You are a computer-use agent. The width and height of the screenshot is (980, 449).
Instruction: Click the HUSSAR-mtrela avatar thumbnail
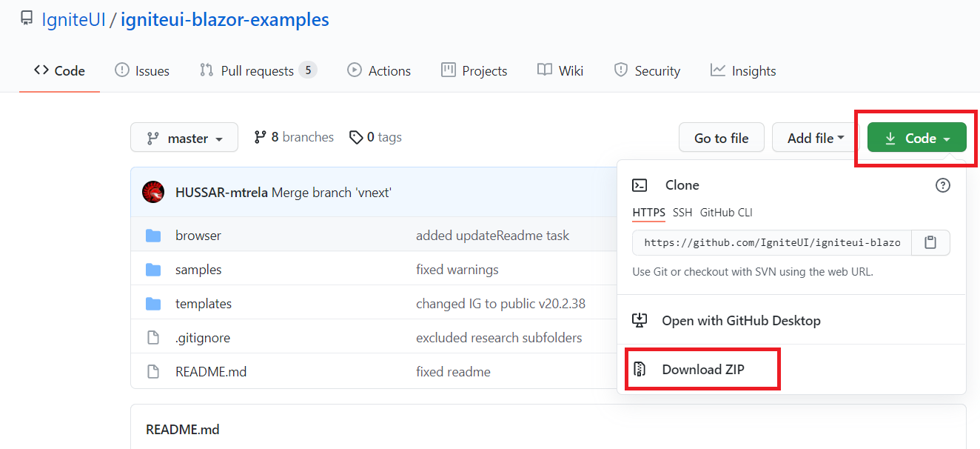152,191
